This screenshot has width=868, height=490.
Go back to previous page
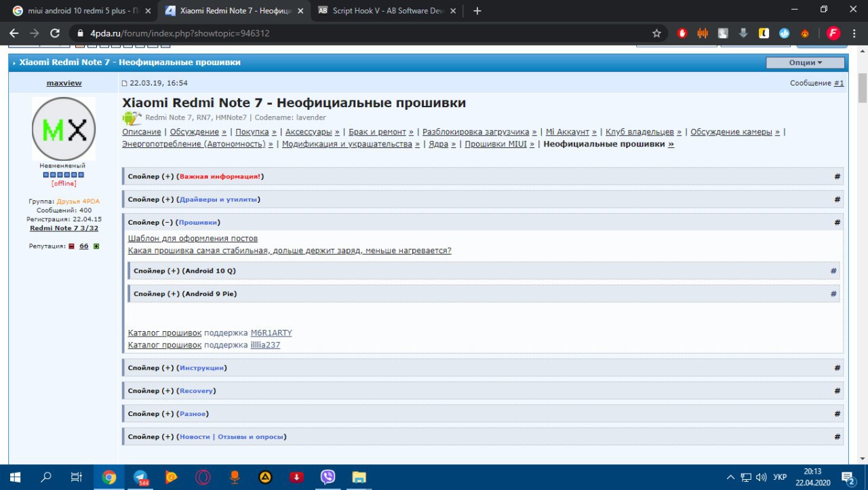15,33
